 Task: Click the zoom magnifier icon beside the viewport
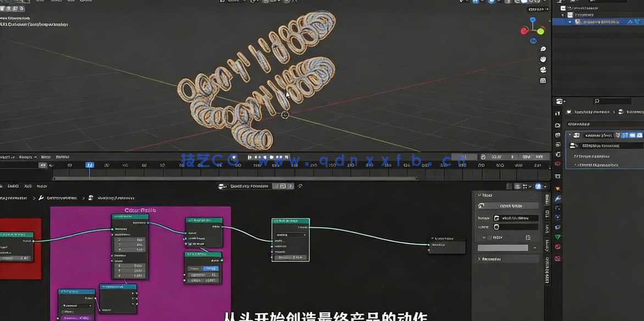pyautogui.click(x=543, y=49)
